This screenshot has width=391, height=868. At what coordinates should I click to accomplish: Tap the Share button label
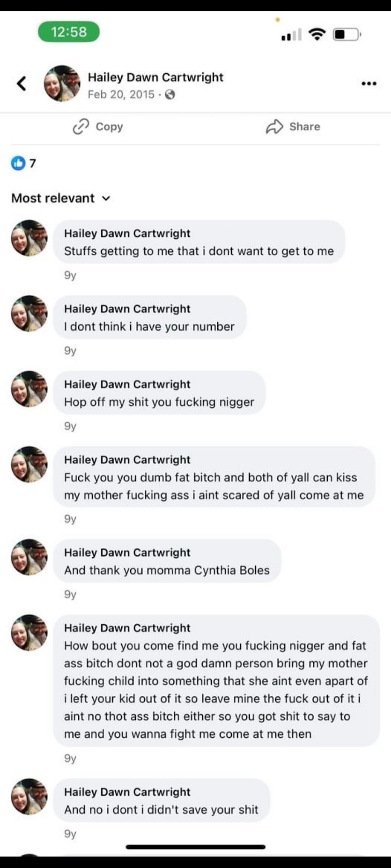click(305, 127)
